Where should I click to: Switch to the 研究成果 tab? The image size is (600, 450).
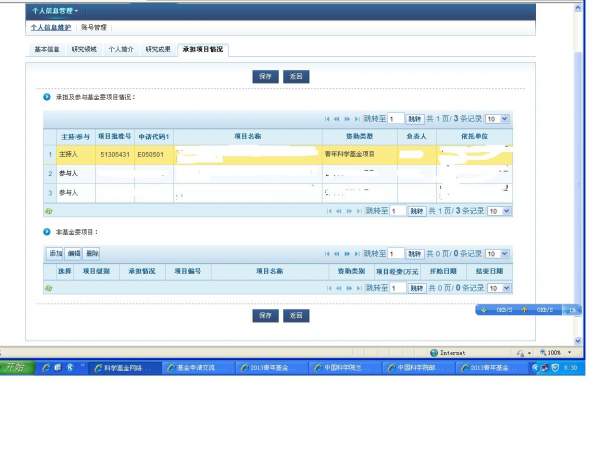click(x=158, y=49)
